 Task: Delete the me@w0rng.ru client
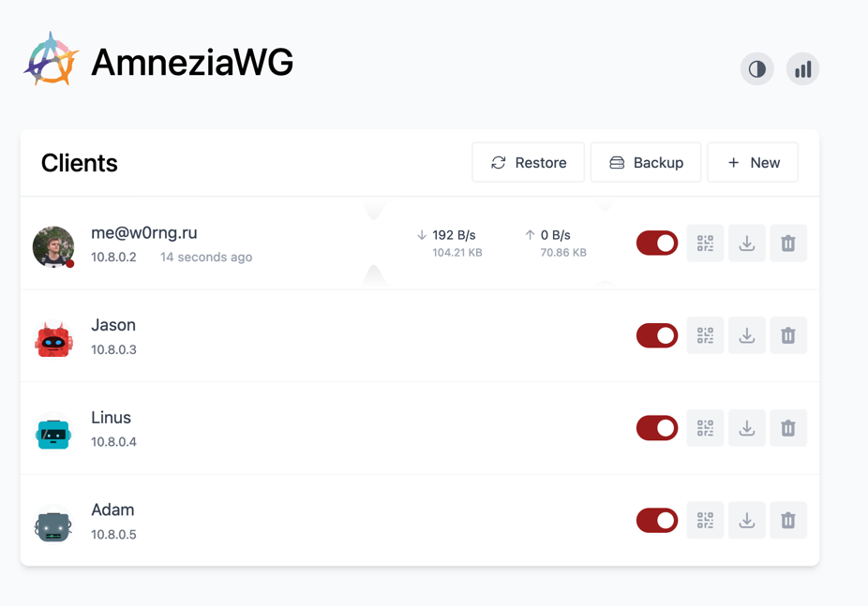click(788, 244)
